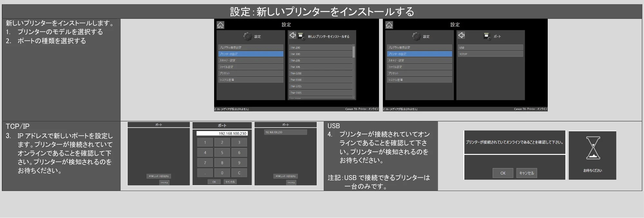Screen dimensions: 644x218
Task: Click the printer model list scrollbar thumb
Action: 354,52
